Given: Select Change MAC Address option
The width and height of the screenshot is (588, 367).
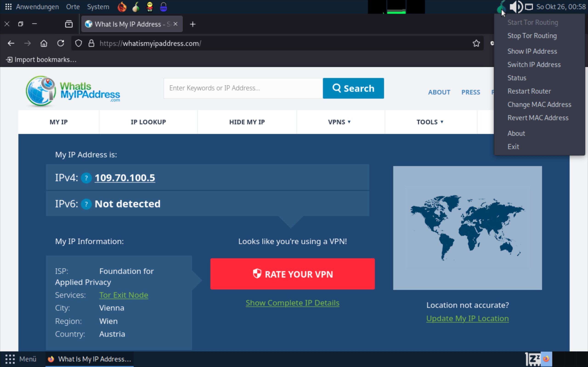Looking at the screenshot, I should 539,105.
